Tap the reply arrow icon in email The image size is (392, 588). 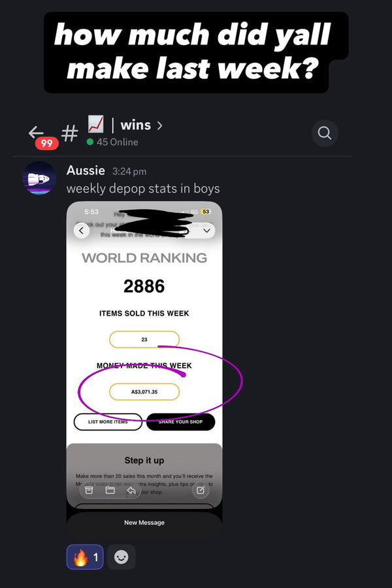coord(131,490)
